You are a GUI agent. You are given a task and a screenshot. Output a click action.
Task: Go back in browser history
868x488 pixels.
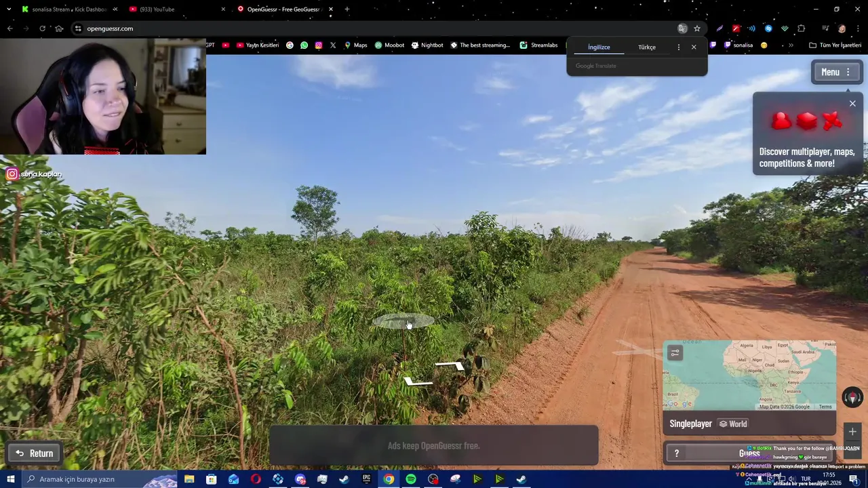pos(9,28)
